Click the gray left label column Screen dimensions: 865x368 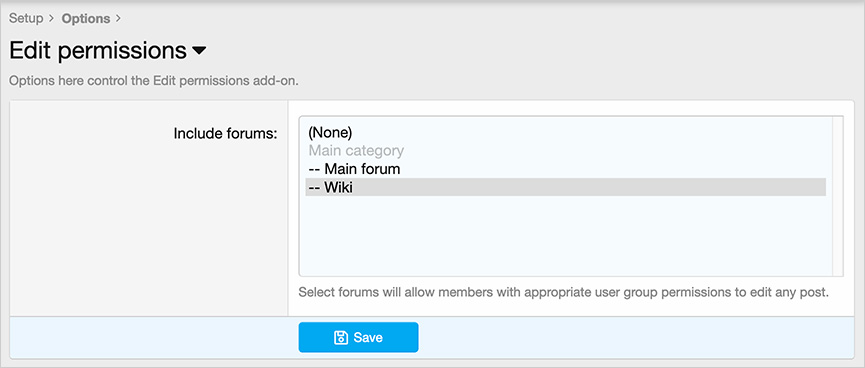click(149, 232)
